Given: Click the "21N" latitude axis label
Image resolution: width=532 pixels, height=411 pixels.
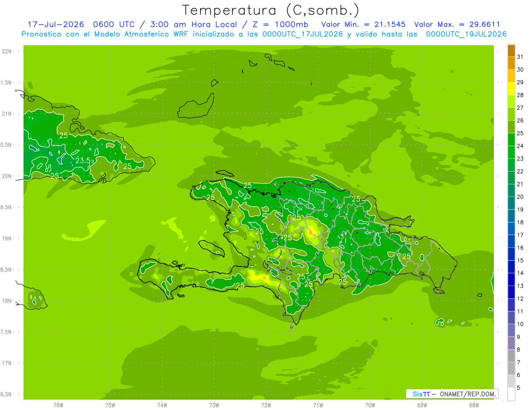Looking at the screenshot, I should [7, 114].
